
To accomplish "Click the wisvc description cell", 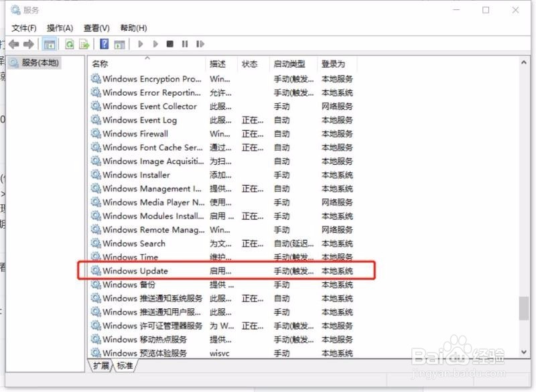I will coord(220,353).
